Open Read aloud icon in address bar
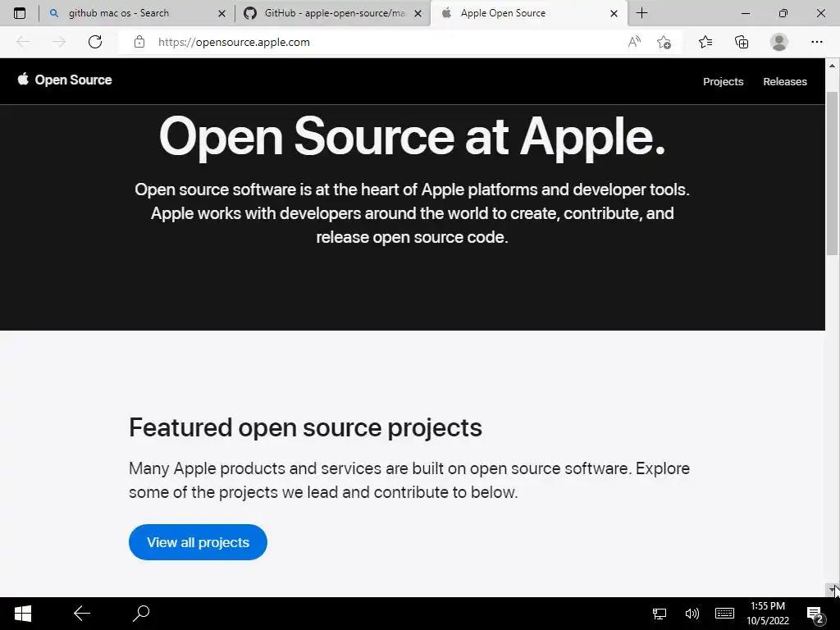Image resolution: width=840 pixels, height=630 pixels. tap(633, 42)
